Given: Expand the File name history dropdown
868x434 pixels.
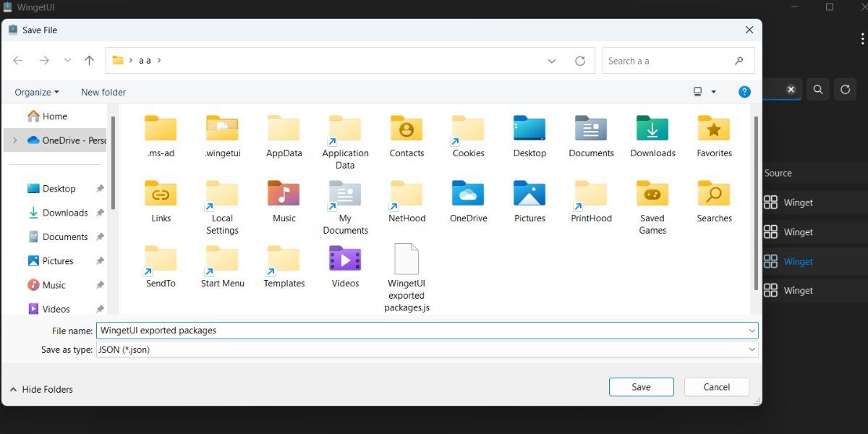Looking at the screenshot, I should pos(752,331).
